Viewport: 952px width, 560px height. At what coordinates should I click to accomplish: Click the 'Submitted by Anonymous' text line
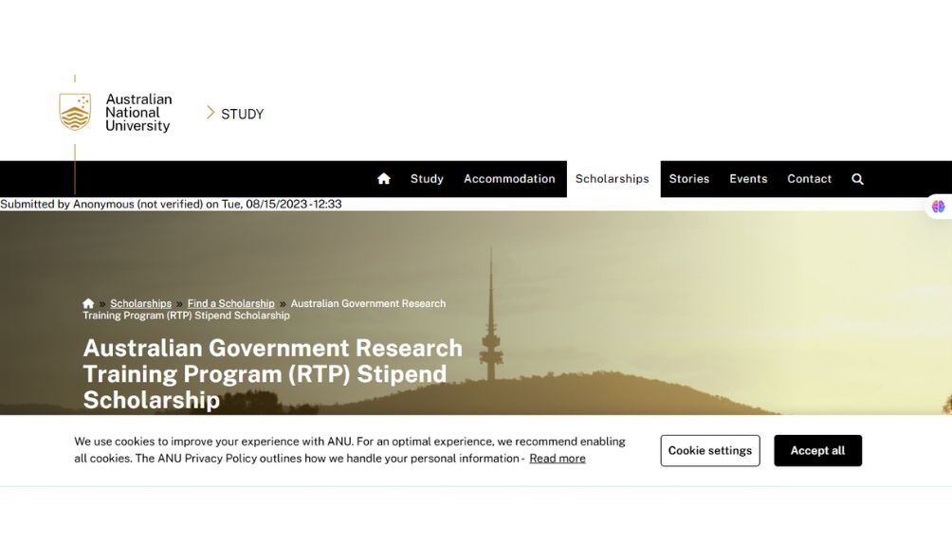tap(171, 204)
